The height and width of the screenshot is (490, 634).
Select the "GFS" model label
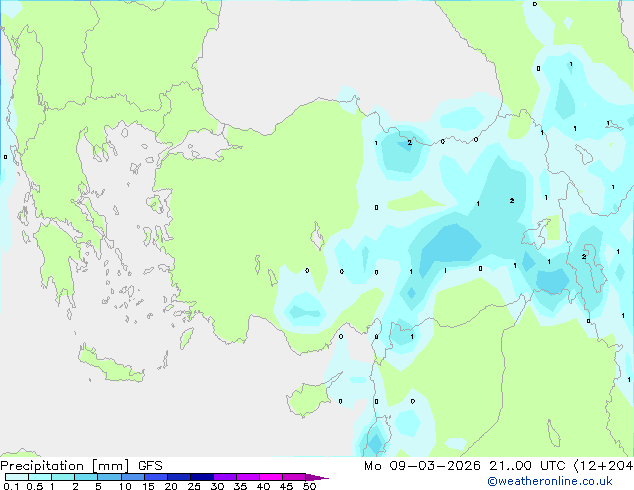point(150,466)
